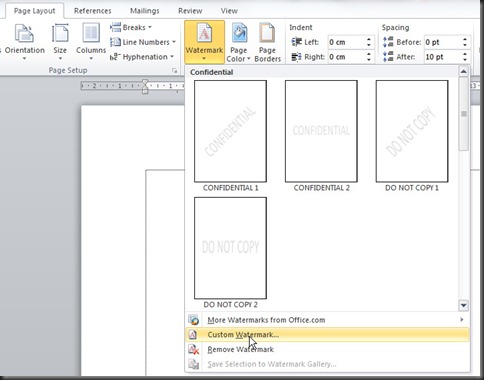484x380 pixels.
Task: Select the CONFIDENTIAL 1 watermark thumbnail
Action: 230,131
